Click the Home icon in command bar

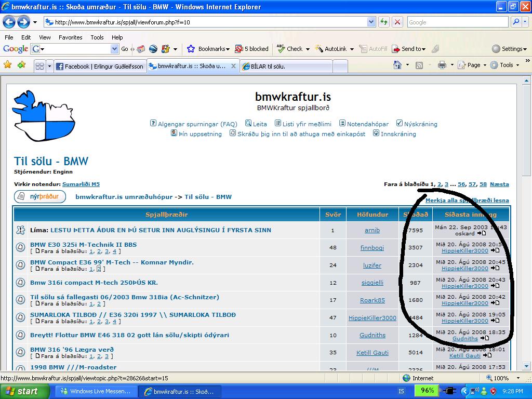[397, 65]
